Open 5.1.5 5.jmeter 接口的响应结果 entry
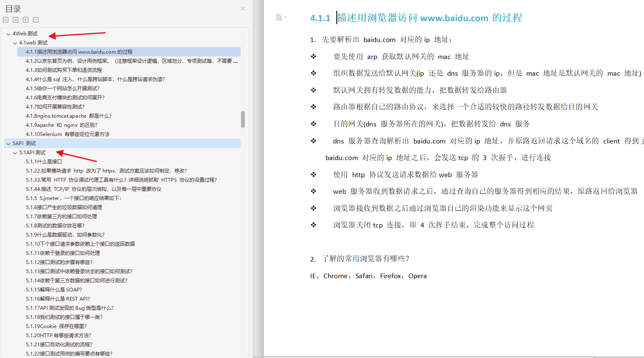This screenshot has height=358, width=644. pyautogui.click(x=73, y=198)
